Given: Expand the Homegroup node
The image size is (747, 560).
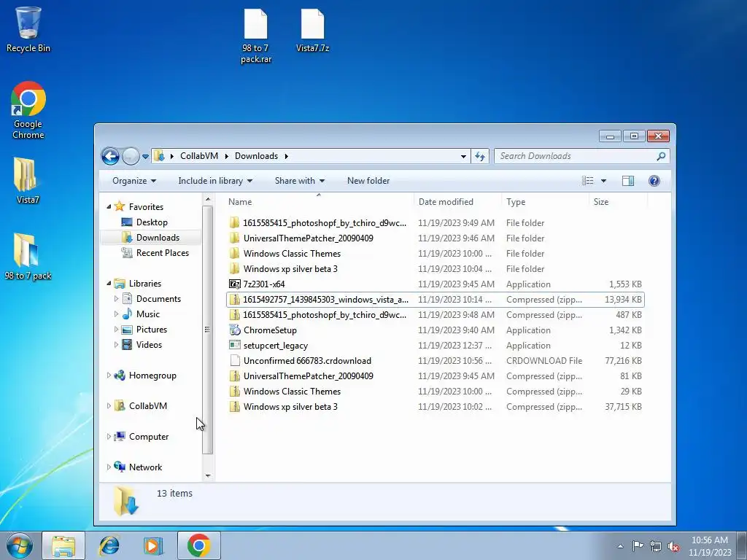Looking at the screenshot, I should pyautogui.click(x=109, y=376).
